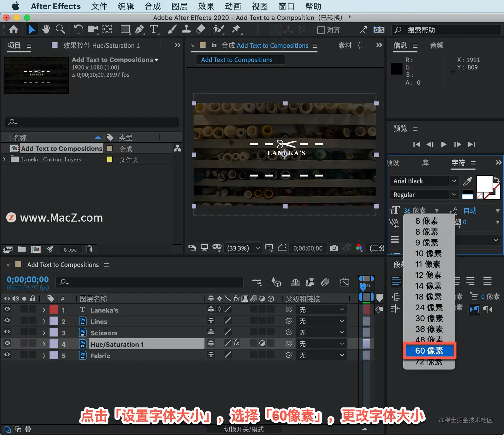The image size is (504, 435).
Task: Delete selected project item with trash icon
Action: point(89,249)
